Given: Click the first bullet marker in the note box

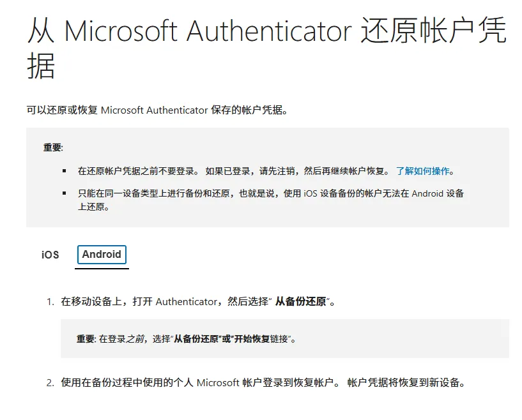Looking at the screenshot, I should (x=64, y=171).
